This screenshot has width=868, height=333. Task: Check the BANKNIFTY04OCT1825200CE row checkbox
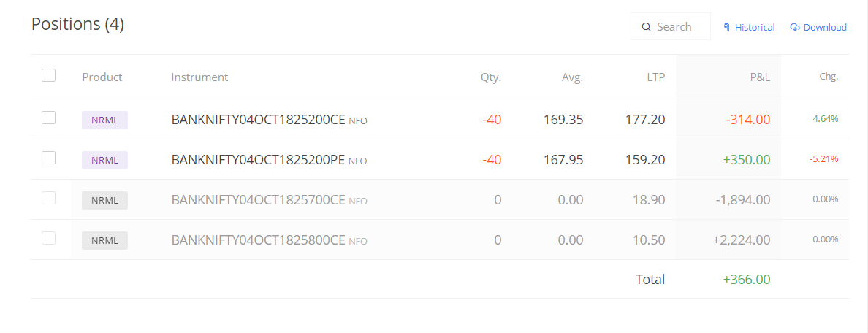click(49, 118)
